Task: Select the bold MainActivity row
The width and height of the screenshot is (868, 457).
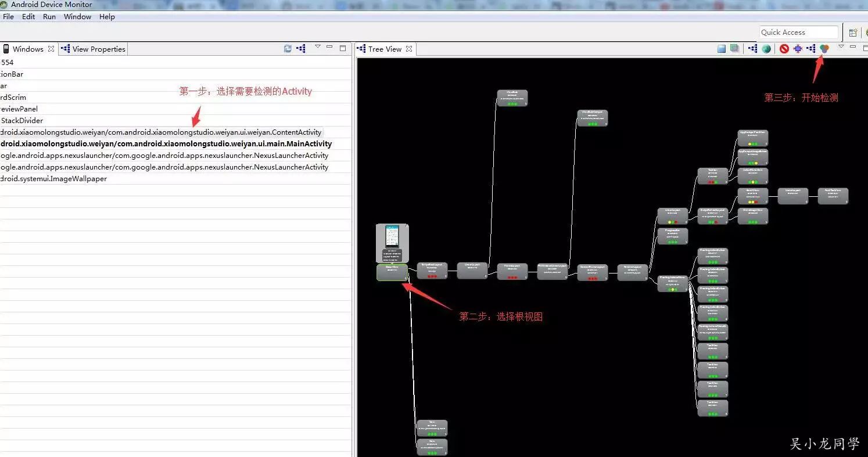Action: [x=175, y=144]
